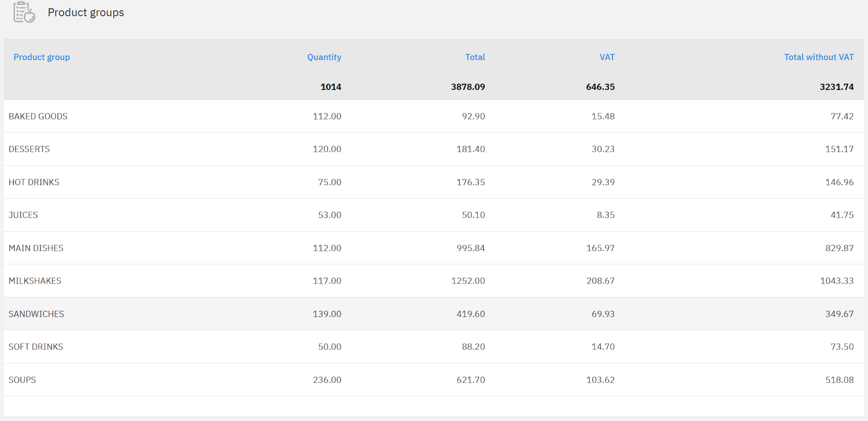The image size is (868, 421).
Task: Click SOUPS VAT 103.62
Action: tap(600, 380)
